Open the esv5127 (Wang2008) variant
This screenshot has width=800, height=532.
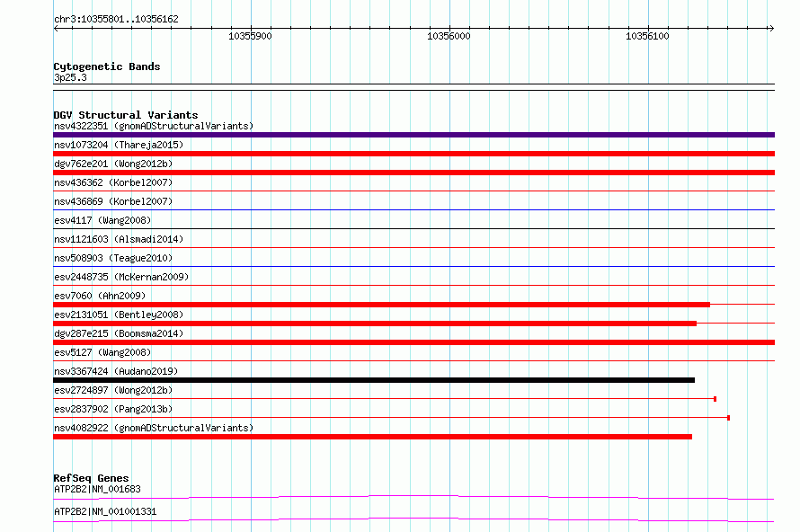[102, 352]
